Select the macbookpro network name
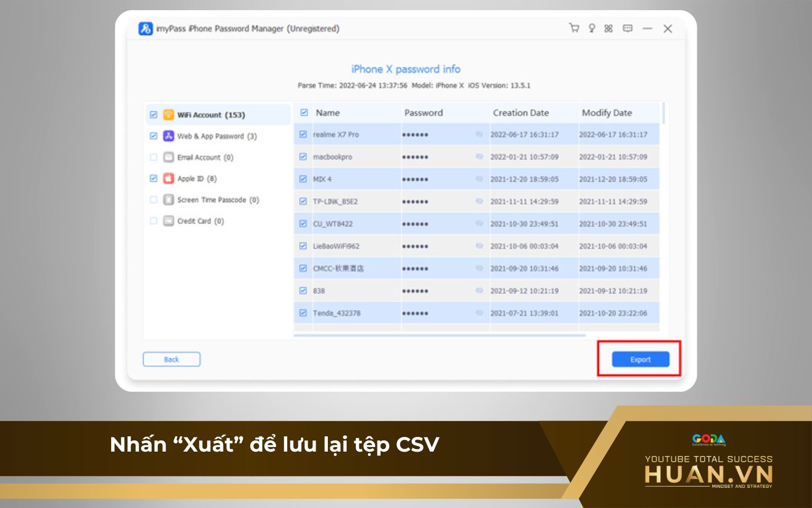 332,157
